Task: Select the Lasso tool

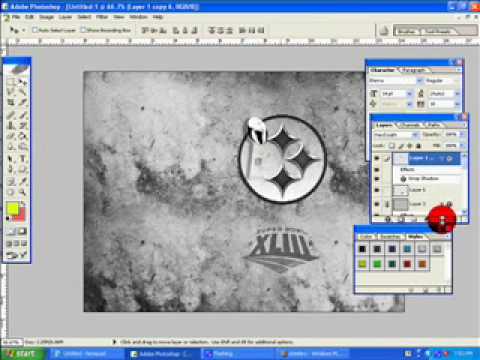Action: pos(11,91)
